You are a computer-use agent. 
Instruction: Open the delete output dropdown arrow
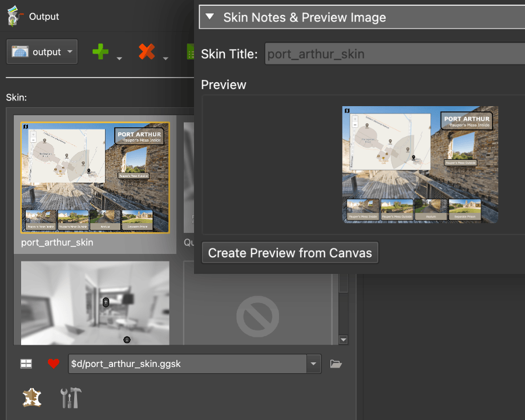(165, 54)
